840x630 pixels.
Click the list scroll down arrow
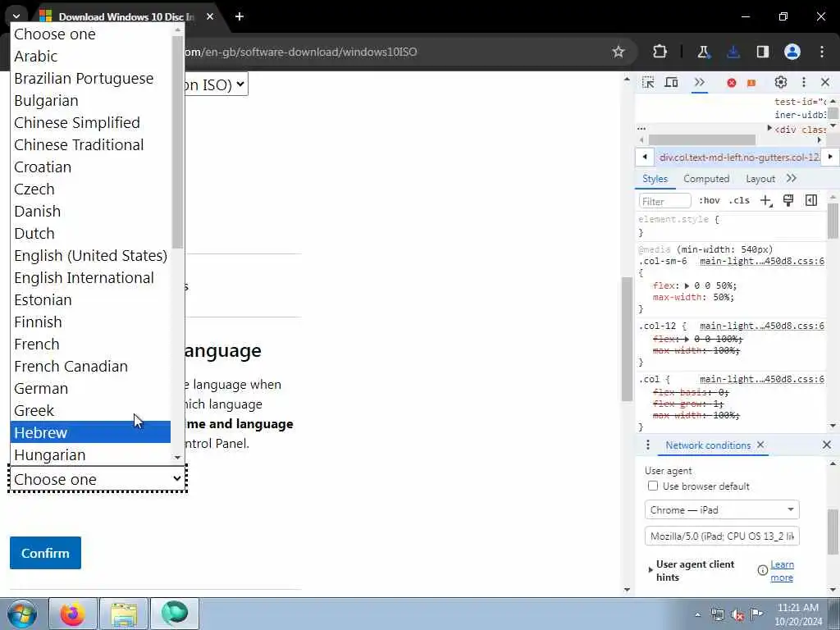(177, 458)
